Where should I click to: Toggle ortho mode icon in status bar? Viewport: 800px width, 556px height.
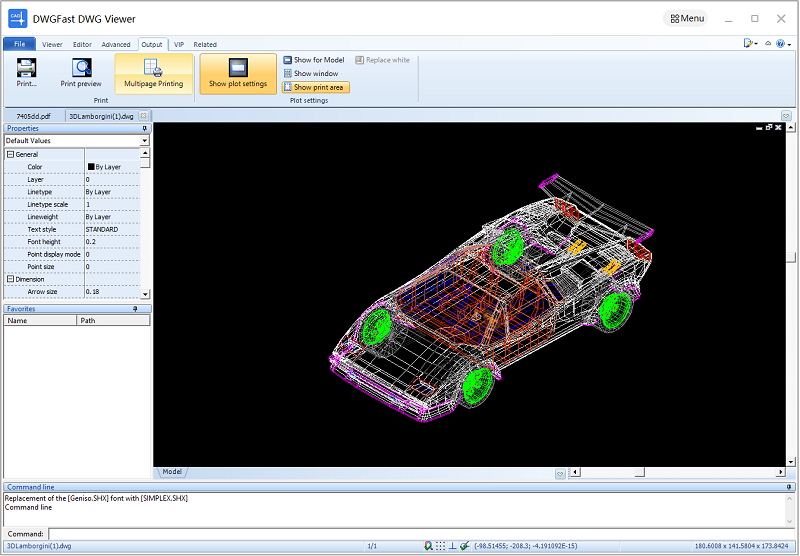click(453, 546)
